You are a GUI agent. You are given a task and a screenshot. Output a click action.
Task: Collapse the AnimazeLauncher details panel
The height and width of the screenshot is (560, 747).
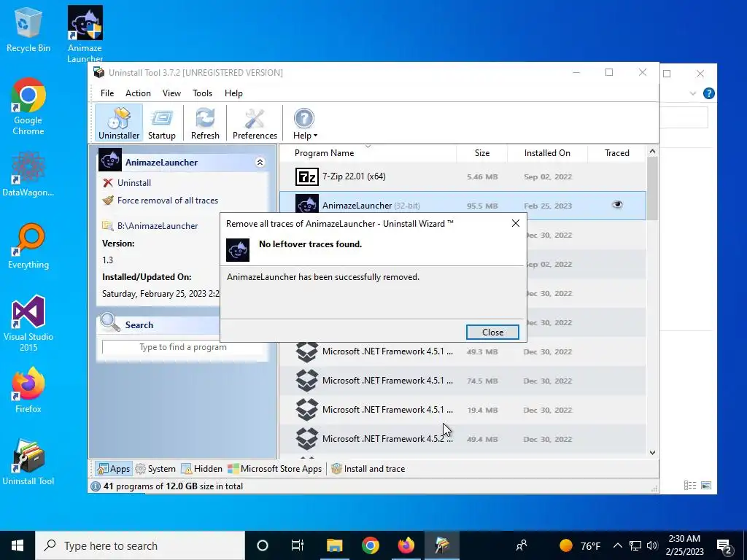tap(260, 163)
